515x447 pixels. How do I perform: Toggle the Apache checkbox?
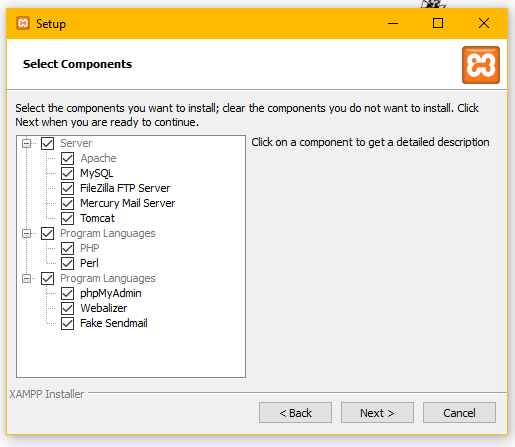67,158
